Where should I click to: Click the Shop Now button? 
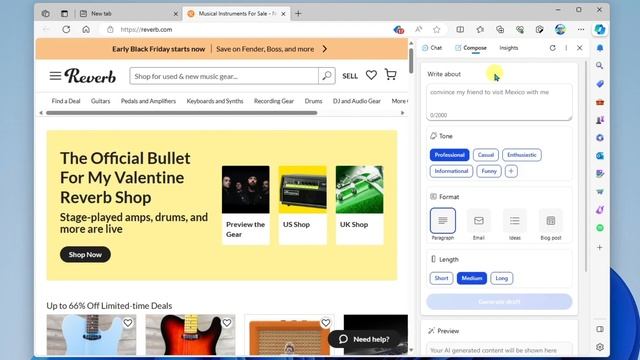[85, 255]
